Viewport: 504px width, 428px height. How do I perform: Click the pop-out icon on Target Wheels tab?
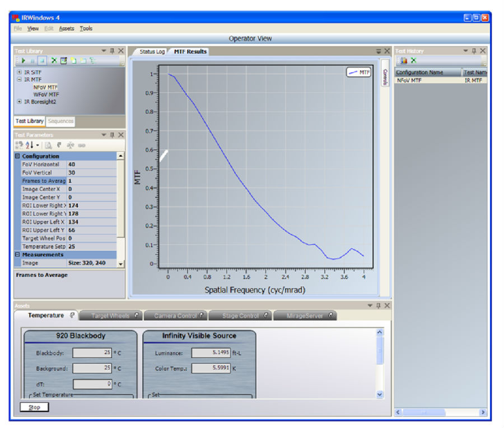pos(136,316)
